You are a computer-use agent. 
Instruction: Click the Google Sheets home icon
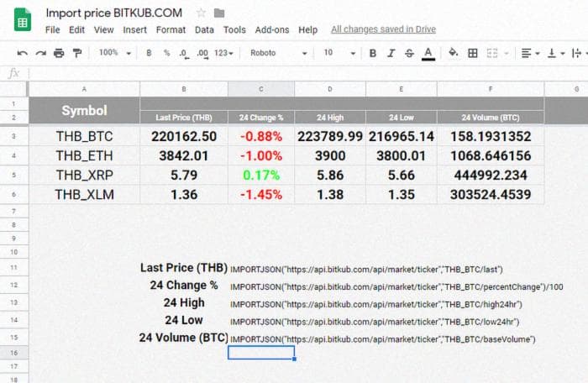click(23, 19)
